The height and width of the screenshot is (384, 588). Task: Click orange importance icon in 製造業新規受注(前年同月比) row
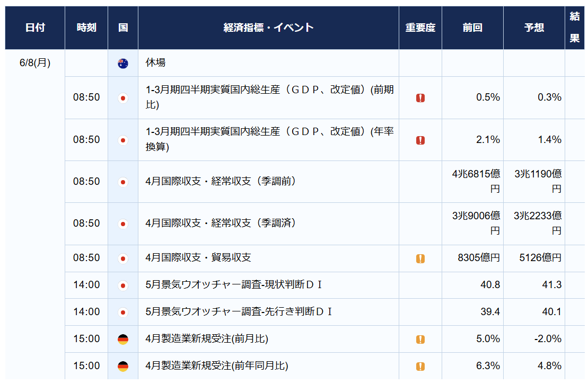(420, 367)
